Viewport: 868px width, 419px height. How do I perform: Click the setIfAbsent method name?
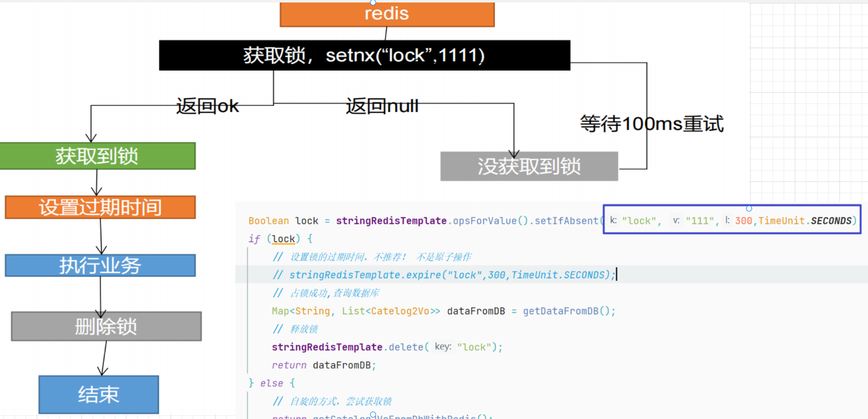566,221
